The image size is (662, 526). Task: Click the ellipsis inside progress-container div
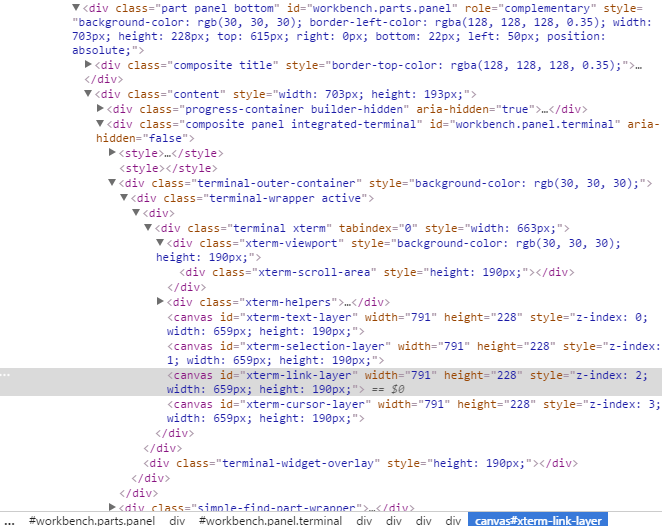[545, 110]
